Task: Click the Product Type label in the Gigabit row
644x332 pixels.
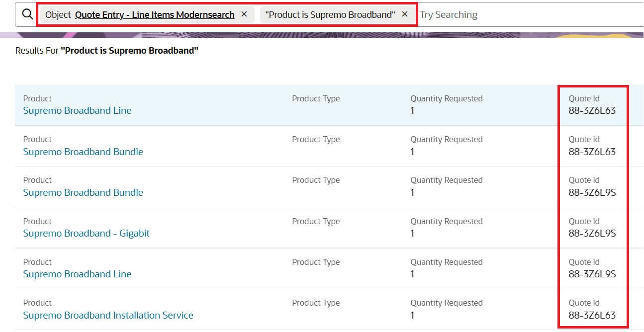Action: pos(316,221)
